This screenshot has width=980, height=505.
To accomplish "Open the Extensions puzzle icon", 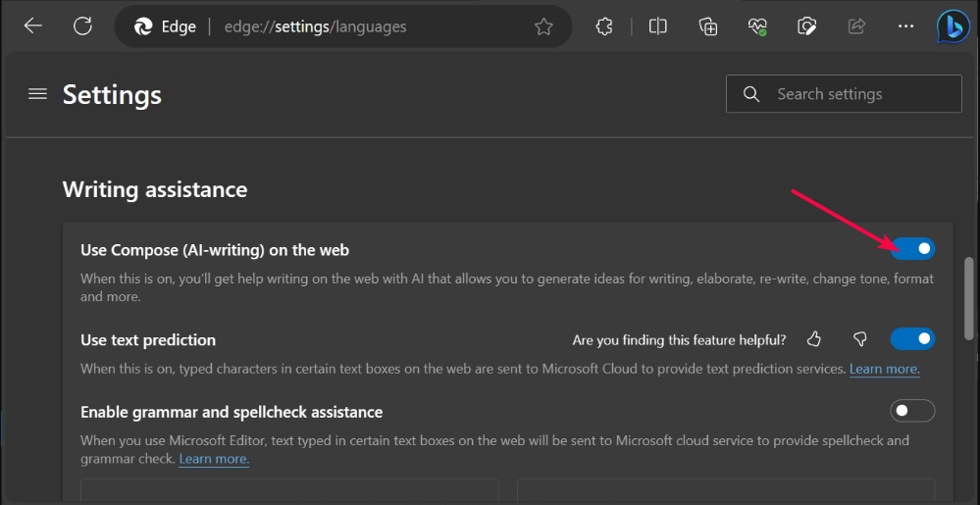I will pos(605,26).
